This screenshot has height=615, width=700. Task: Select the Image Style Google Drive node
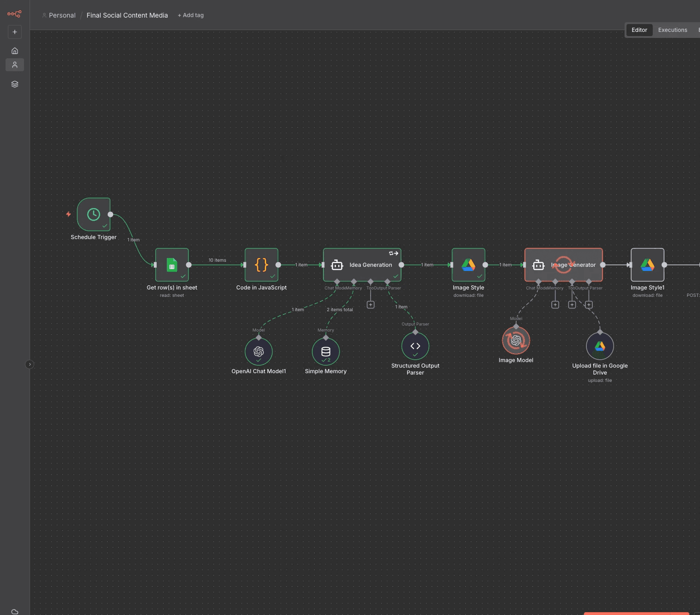(x=468, y=264)
